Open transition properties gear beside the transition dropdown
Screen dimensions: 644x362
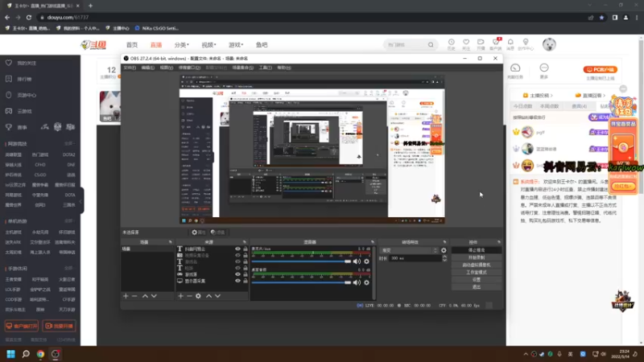pos(444,250)
